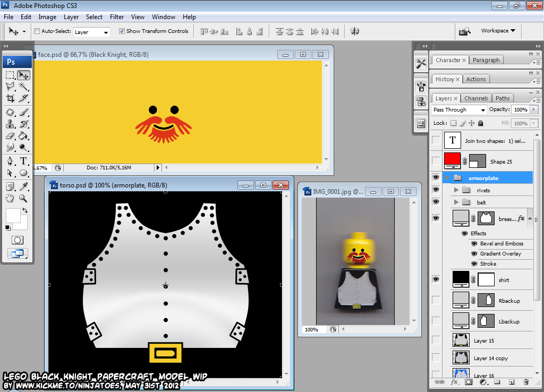This screenshot has height=392, width=544.
Task: Open the Filter menu
Action: point(117,17)
